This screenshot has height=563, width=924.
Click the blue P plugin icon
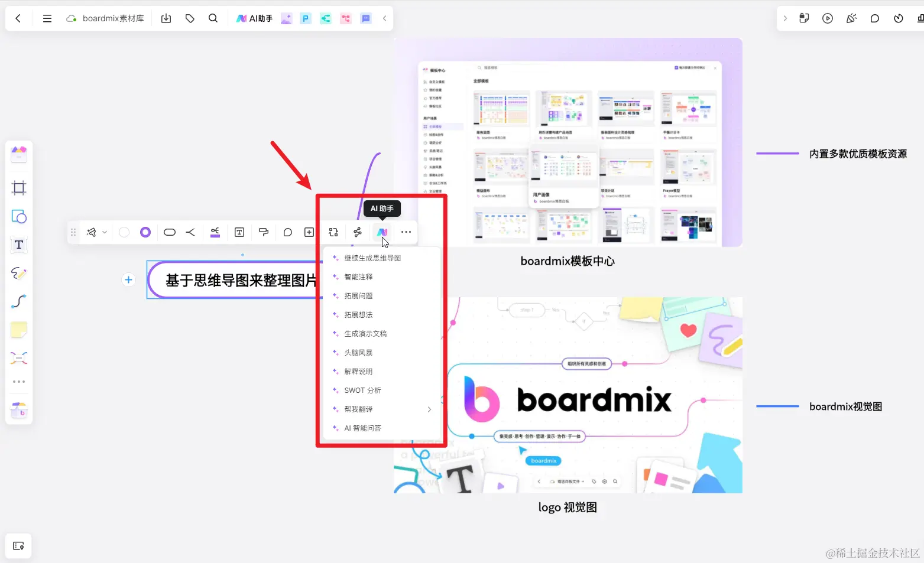pos(306,18)
